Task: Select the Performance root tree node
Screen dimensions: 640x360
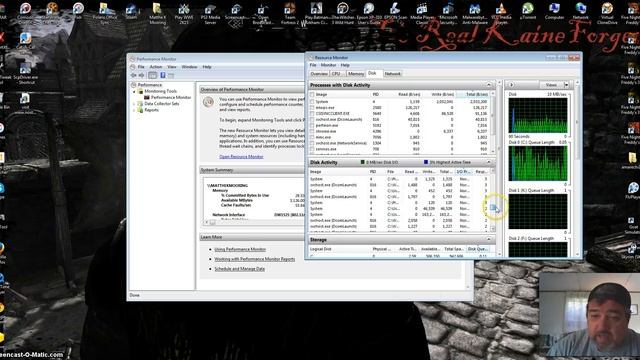Action: tap(150, 85)
